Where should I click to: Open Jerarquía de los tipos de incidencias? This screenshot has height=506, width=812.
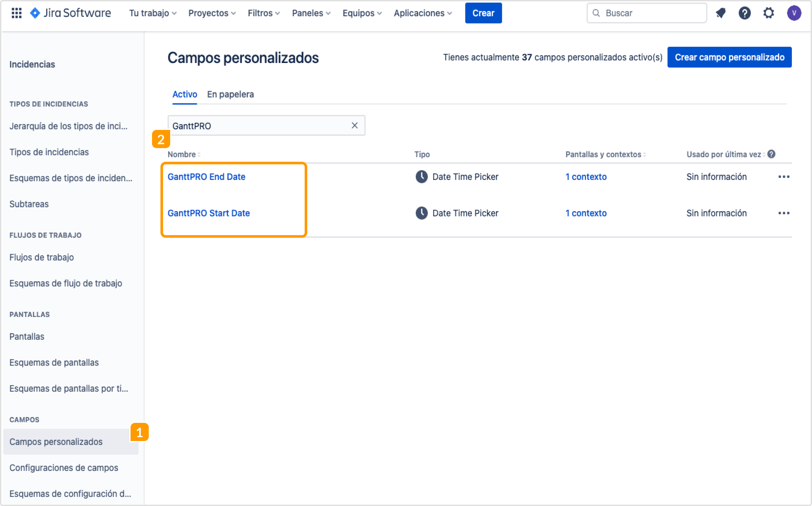pos(68,126)
